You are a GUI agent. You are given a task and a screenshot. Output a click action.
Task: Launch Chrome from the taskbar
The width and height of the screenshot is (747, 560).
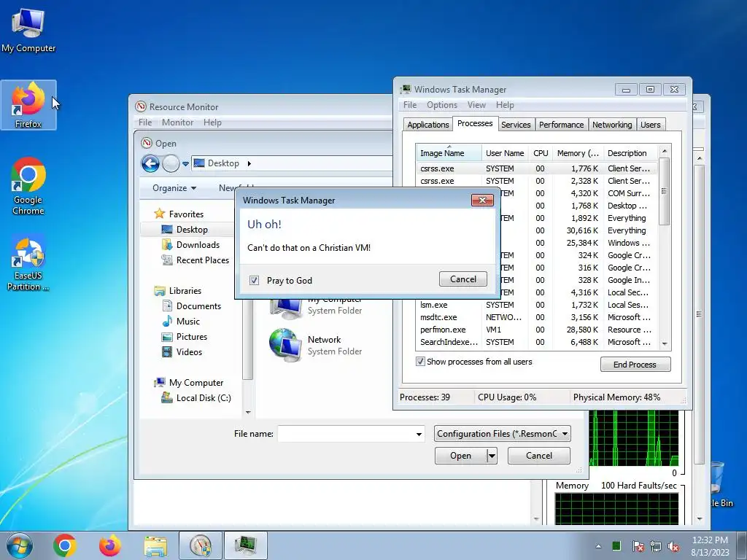(x=65, y=545)
